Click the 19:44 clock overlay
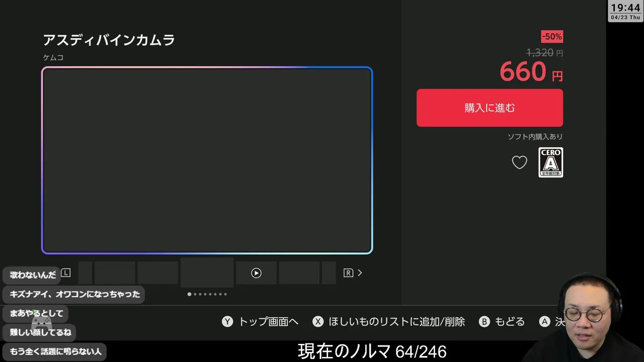 pyautogui.click(x=625, y=11)
